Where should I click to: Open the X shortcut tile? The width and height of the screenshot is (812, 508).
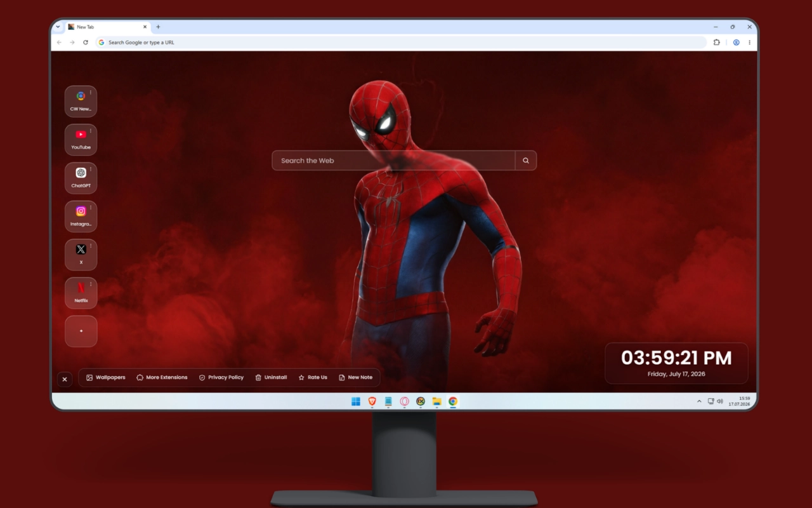coord(81,255)
